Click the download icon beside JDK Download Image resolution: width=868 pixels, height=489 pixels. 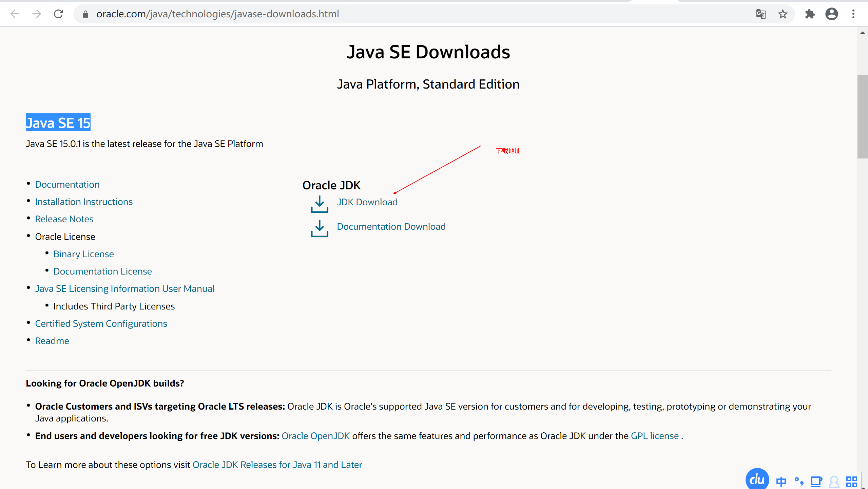(319, 204)
